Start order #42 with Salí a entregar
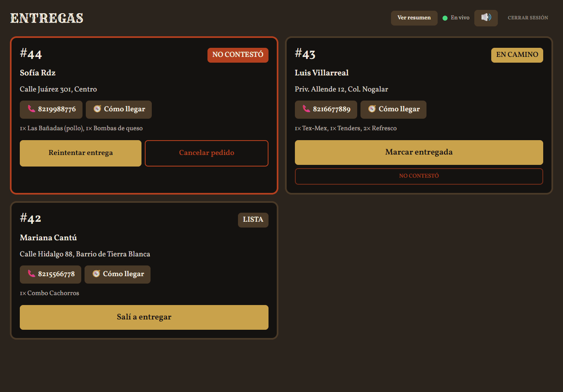 [x=144, y=317]
